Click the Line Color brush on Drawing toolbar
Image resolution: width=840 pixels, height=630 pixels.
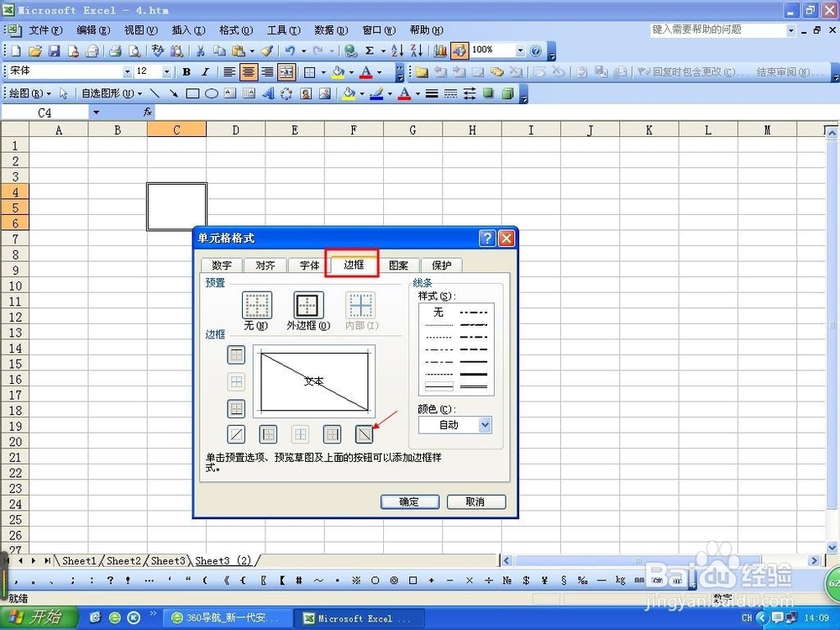click(x=376, y=94)
